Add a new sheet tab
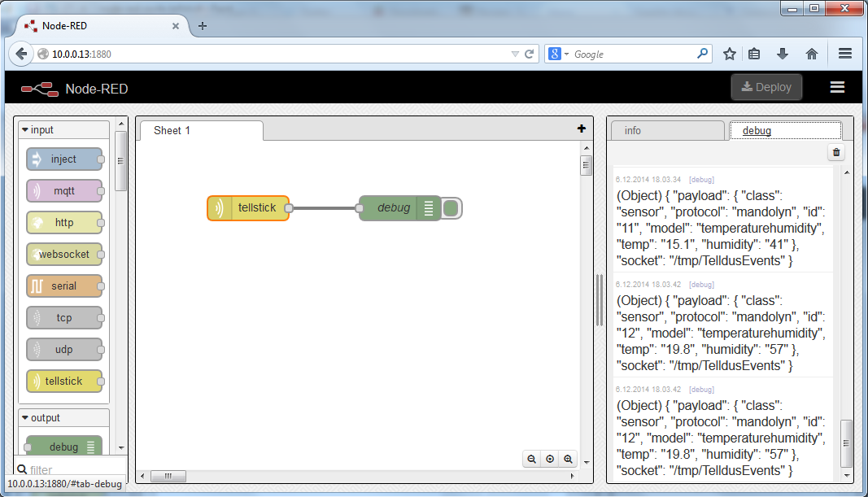Image resolution: width=868 pixels, height=497 pixels. point(582,129)
